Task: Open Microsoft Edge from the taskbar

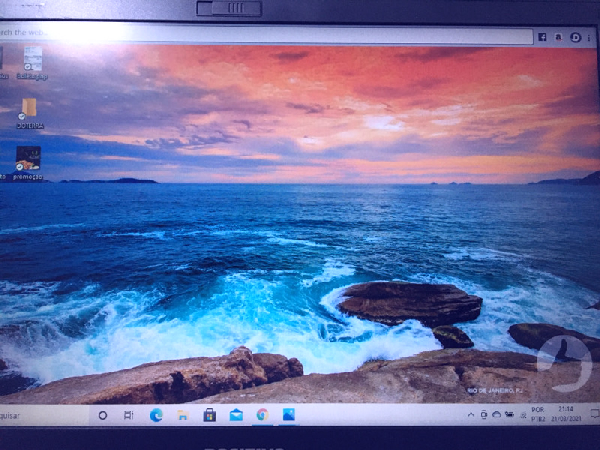Action: click(156, 414)
